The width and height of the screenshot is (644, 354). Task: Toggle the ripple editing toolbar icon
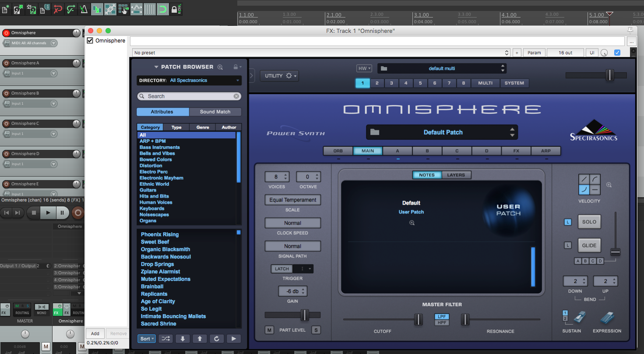pyautogui.click(x=123, y=9)
